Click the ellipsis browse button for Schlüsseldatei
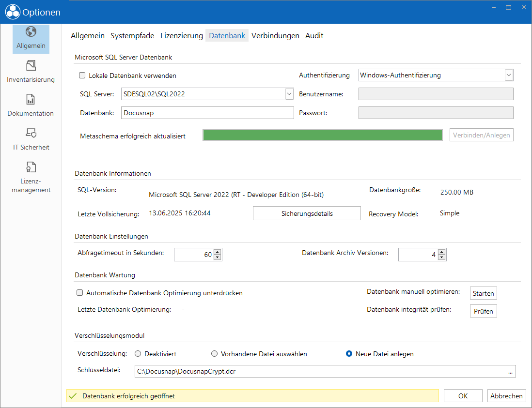The image size is (532, 408). tap(510, 371)
